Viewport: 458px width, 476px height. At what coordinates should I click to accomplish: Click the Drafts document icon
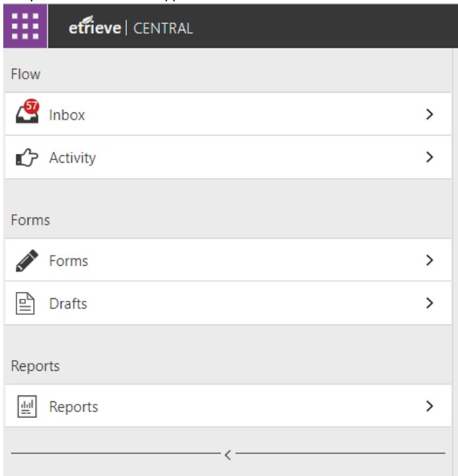tap(25, 303)
